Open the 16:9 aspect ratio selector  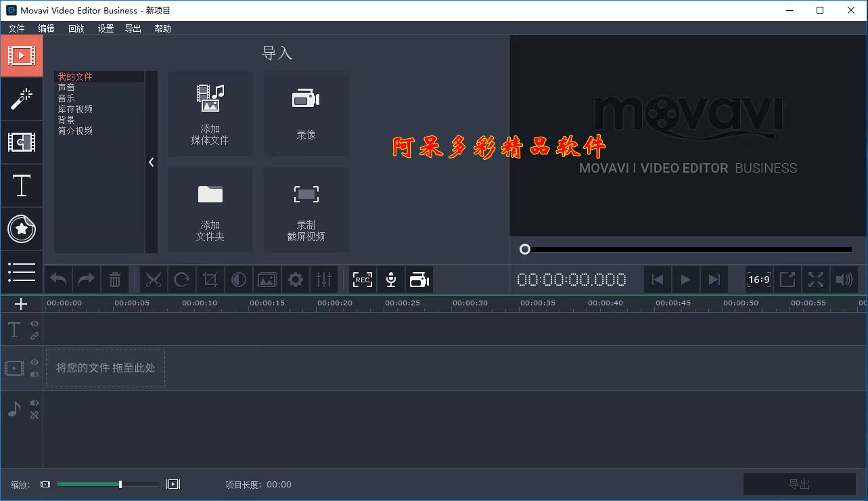(x=759, y=280)
